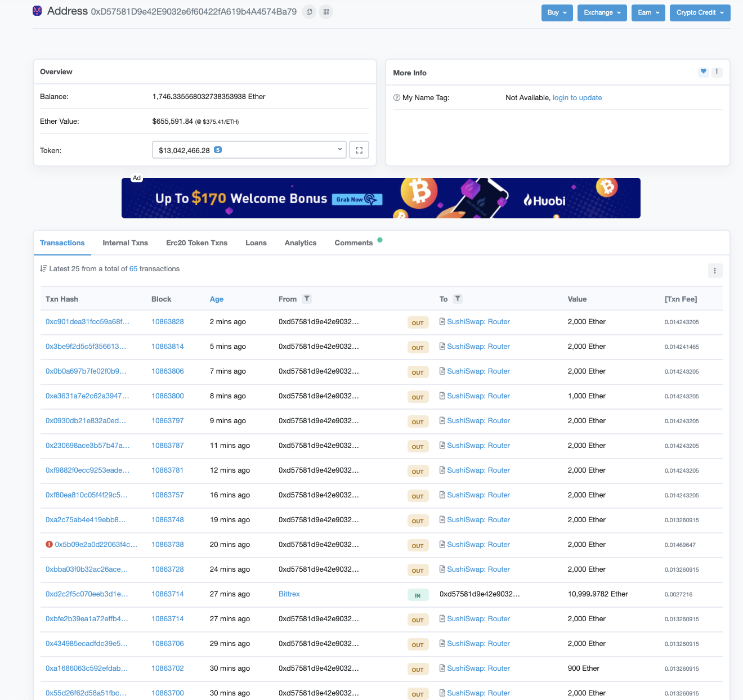Open the More Info vertical dots menu
743x700 pixels.
(717, 71)
